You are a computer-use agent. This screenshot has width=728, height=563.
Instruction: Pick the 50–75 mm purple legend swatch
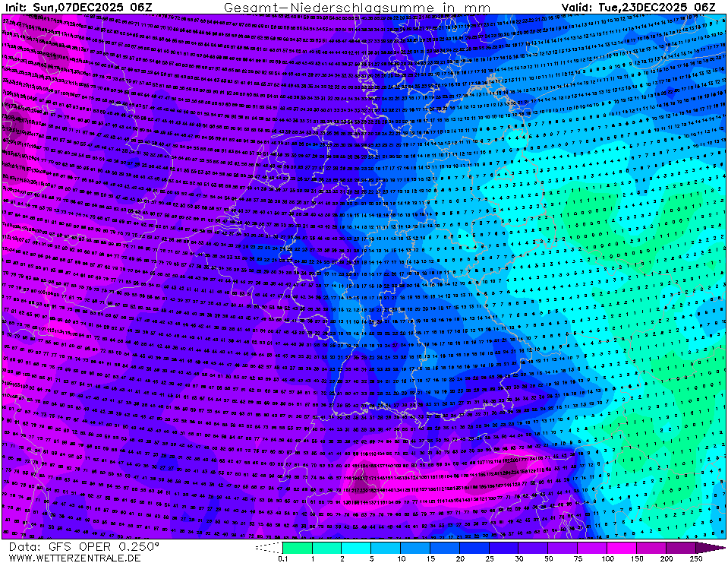tap(563, 547)
